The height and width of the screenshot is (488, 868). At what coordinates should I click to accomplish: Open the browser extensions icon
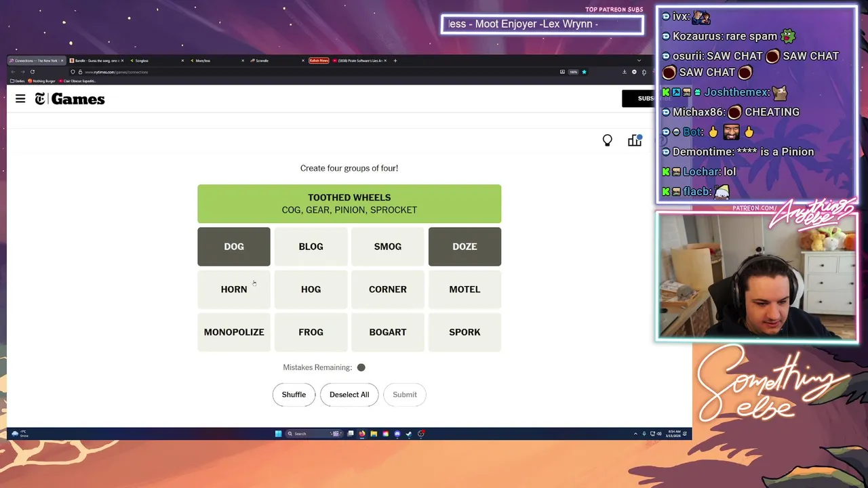pyautogui.click(x=644, y=73)
